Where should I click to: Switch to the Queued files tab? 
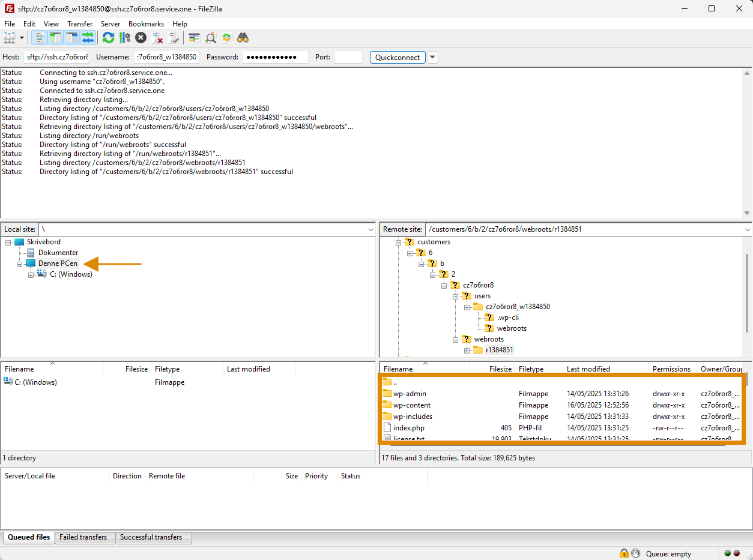pyautogui.click(x=29, y=537)
